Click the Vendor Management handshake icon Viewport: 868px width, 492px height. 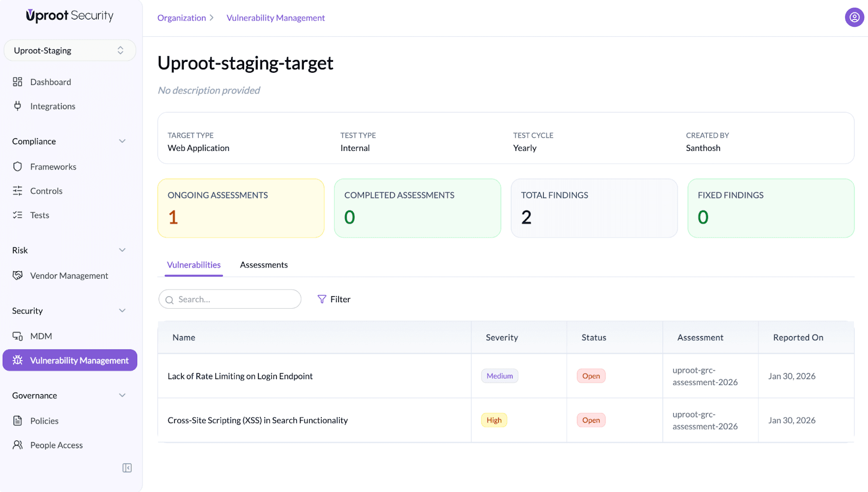(17, 276)
